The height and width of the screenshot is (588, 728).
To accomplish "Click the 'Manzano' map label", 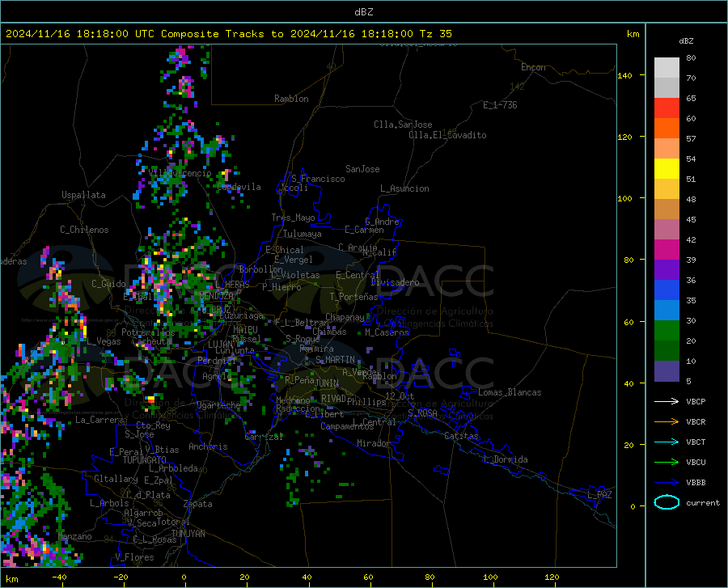I will point(74,536).
